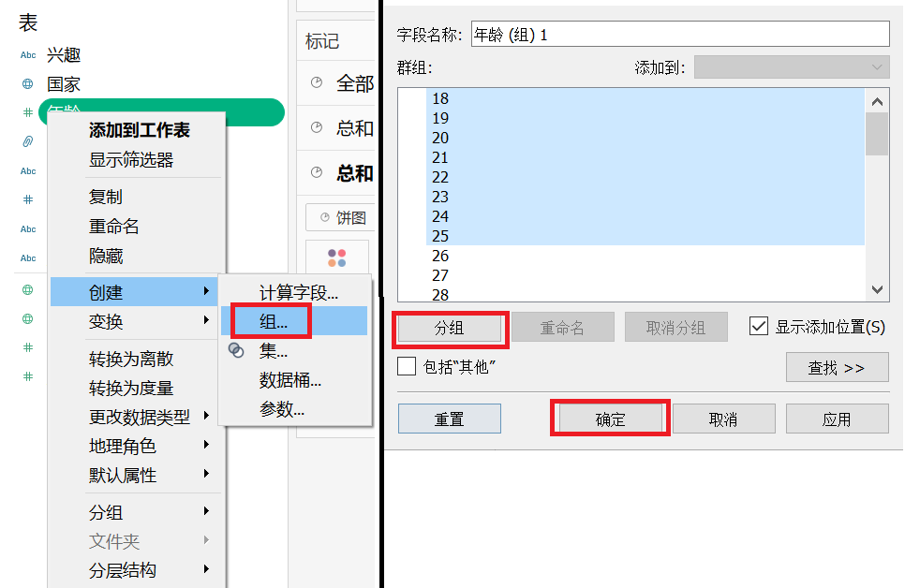Click the pie icon beside bold 总和
The height and width of the screenshot is (588, 905).
click(317, 172)
